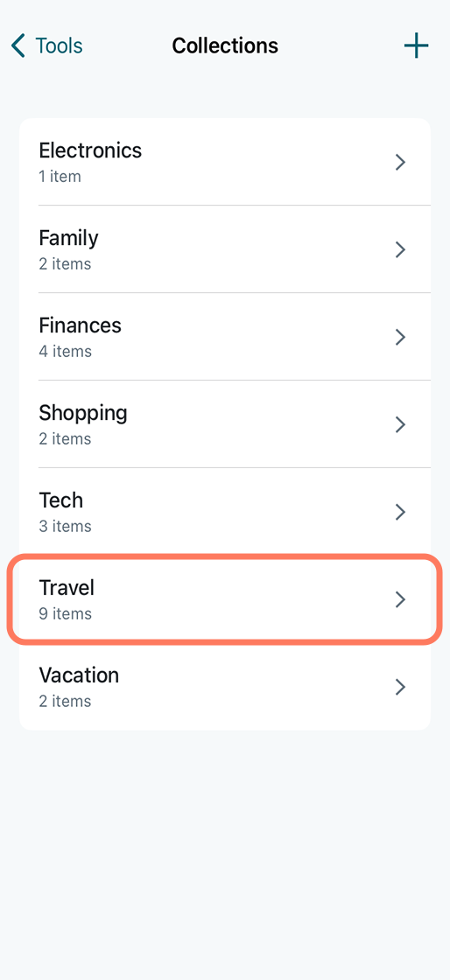Go back to Tools

47,46
